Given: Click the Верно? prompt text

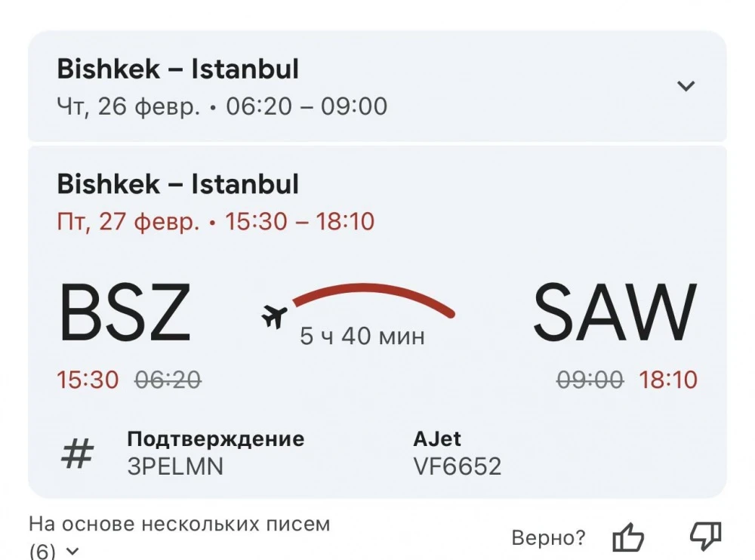Looking at the screenshot, I should (x=549, y=536).
